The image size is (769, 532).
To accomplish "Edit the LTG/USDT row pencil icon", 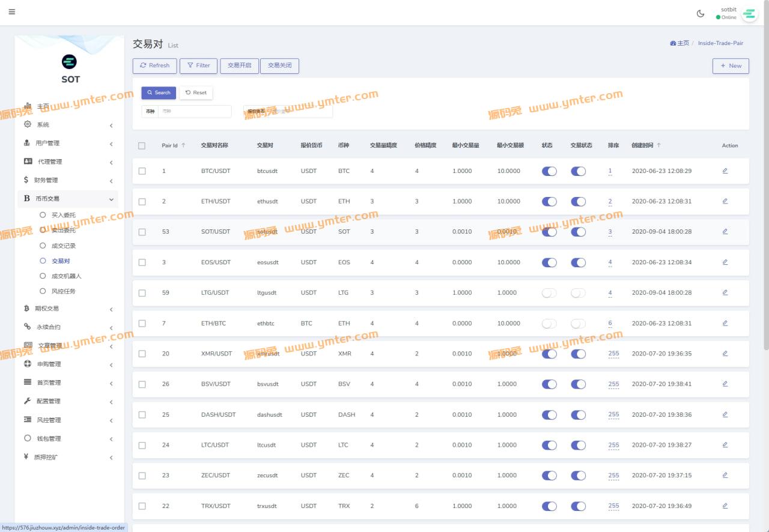I will pyautogui.click(x=725, y=292).
